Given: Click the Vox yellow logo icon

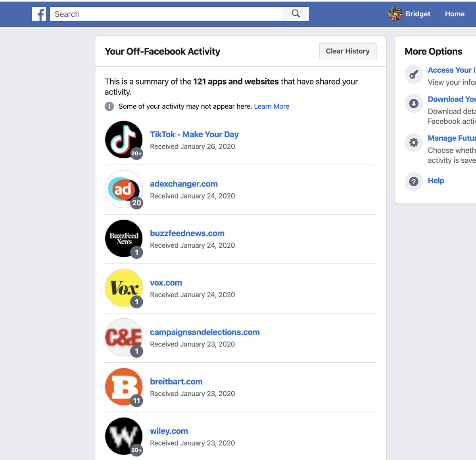Looking at the screenshot, I should [x=124, y=288].
